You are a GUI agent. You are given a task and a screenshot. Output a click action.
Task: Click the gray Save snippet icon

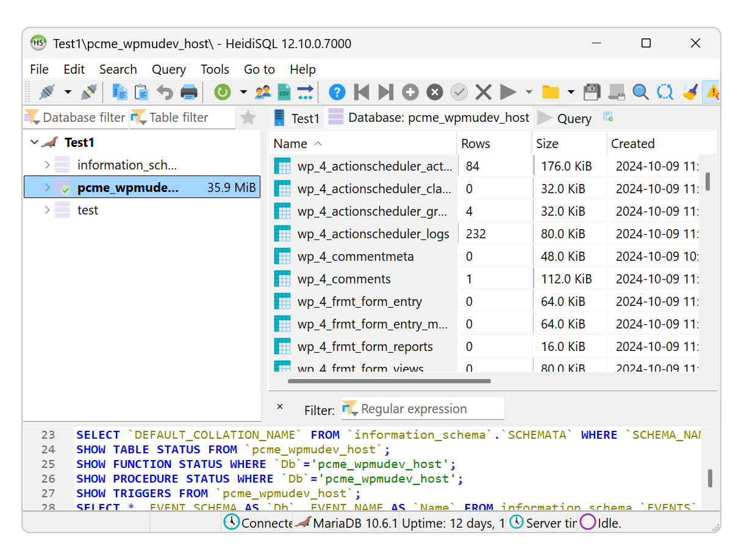pyautogui.click(x=617, y=93)
